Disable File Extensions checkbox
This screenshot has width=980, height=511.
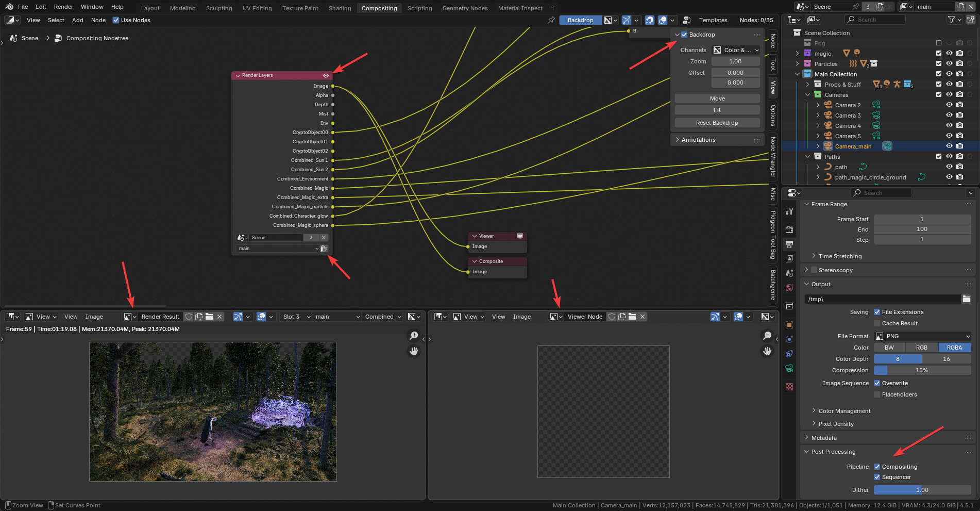pos(877,312)
